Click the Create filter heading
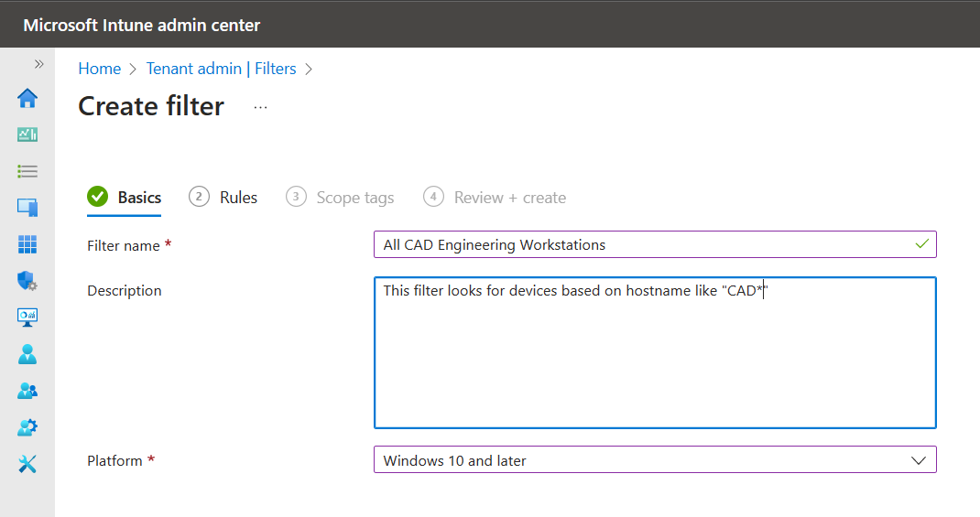This screenshot has width=980, height=517. [151, 106]
